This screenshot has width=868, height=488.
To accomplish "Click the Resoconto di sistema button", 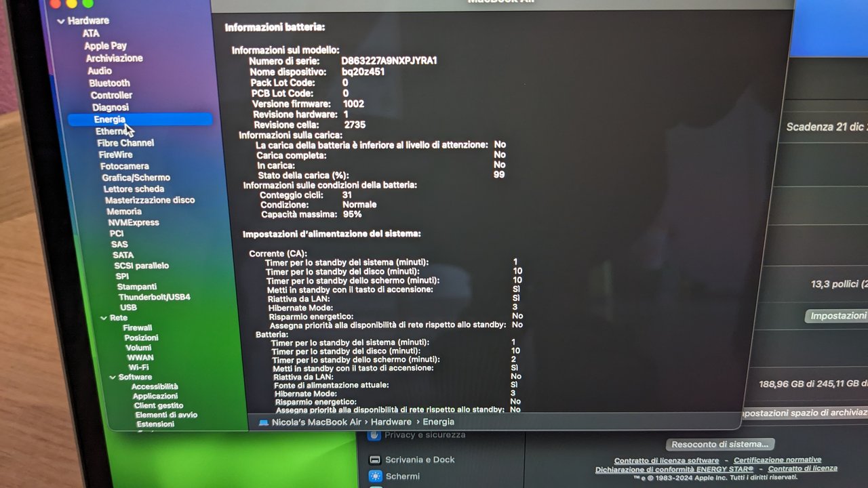I will (719, 445).
